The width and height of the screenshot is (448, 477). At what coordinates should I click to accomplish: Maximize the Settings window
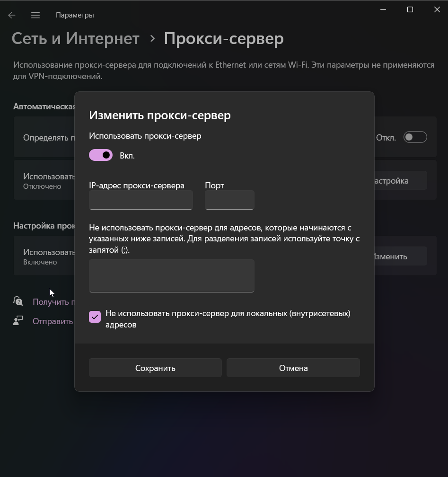(x=410, y=10)
